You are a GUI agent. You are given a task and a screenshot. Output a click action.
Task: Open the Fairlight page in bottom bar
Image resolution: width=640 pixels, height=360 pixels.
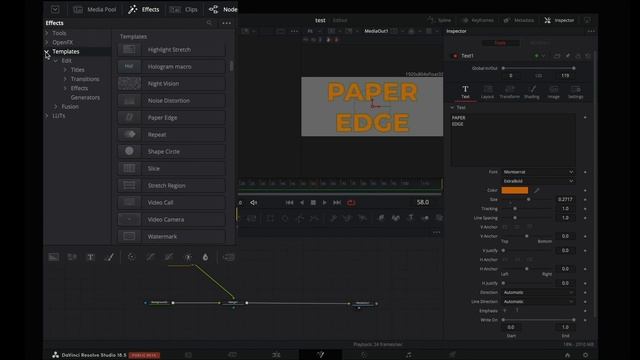tap(409, 355)
